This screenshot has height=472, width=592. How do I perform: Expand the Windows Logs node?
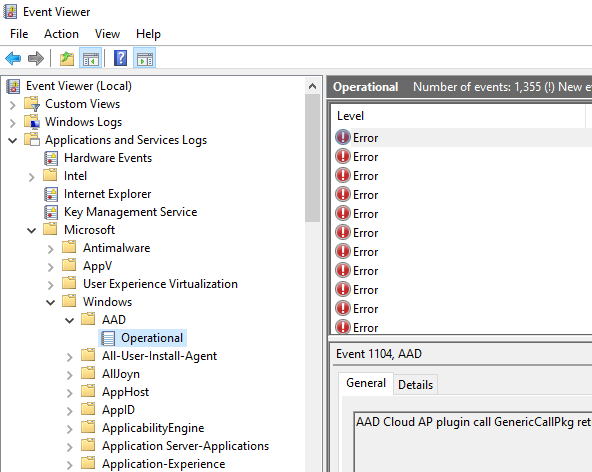coord(12,123)
